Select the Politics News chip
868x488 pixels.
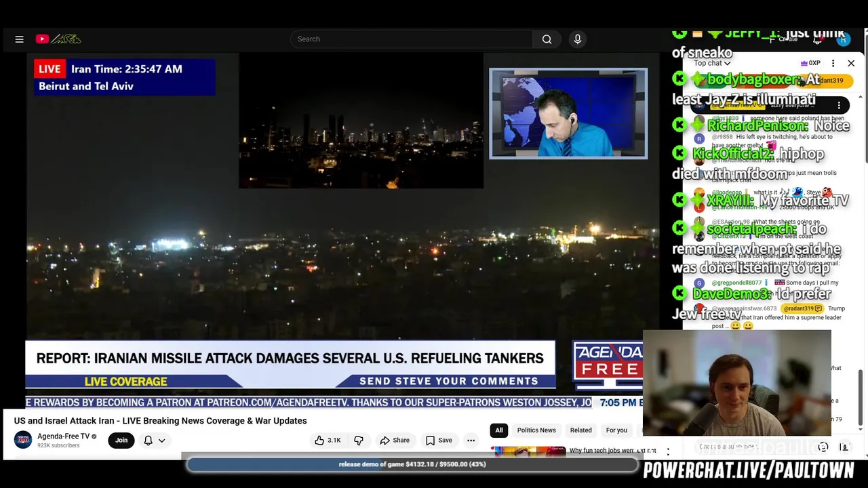tap(536, 430)
